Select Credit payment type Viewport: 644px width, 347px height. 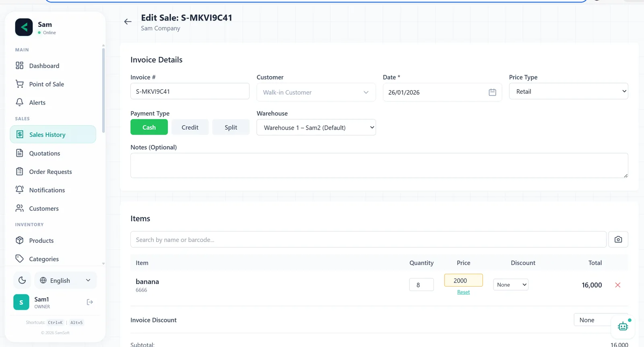click(190, 127)
